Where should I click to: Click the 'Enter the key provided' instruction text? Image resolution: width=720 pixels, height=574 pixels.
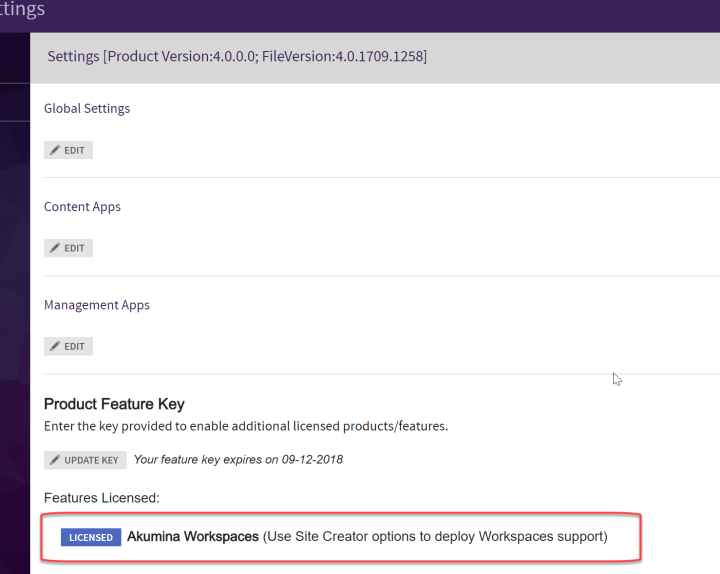pos(246,426)
